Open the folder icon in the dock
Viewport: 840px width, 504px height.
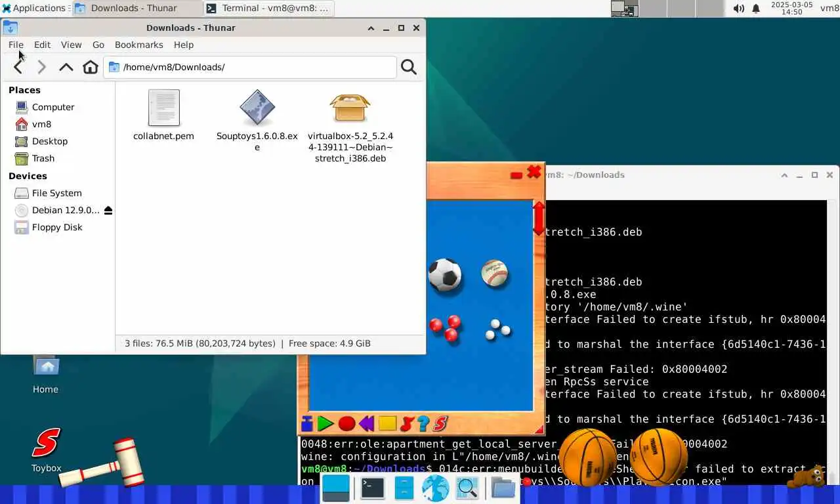coord(503,488)
